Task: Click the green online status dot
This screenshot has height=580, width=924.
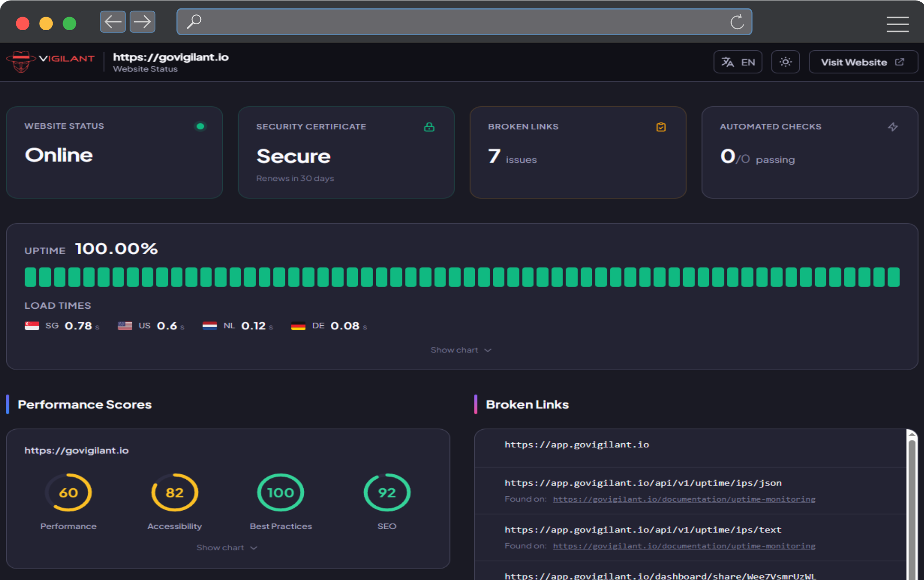Action: (x=200, y=126)
